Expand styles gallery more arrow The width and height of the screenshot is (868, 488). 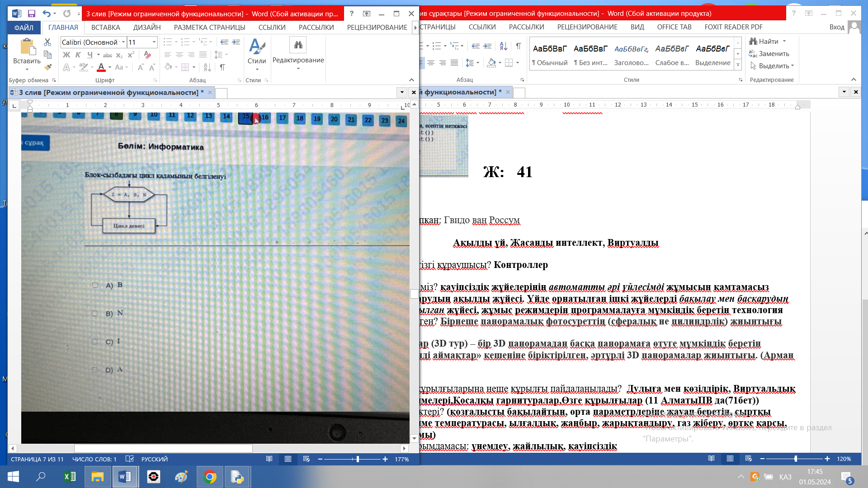(738, 65)
